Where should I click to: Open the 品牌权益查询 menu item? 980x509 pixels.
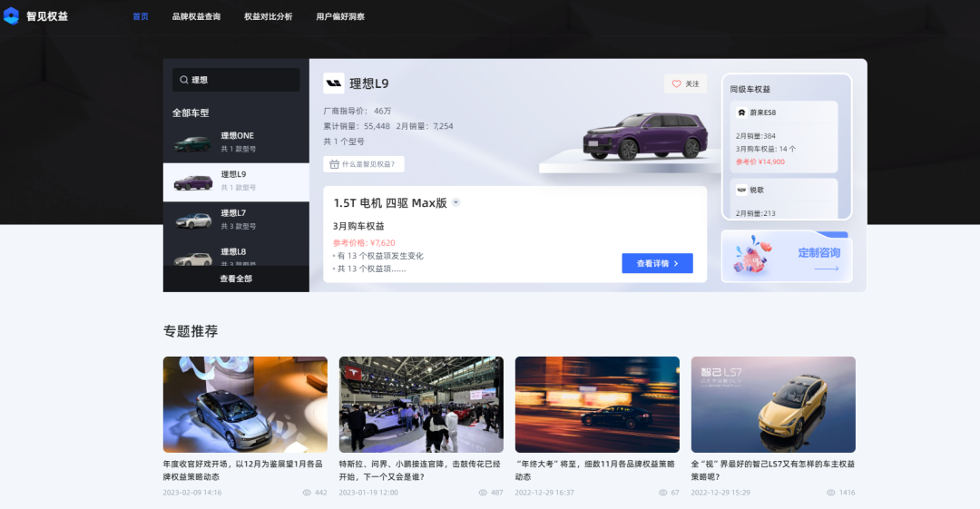[196, 17]
